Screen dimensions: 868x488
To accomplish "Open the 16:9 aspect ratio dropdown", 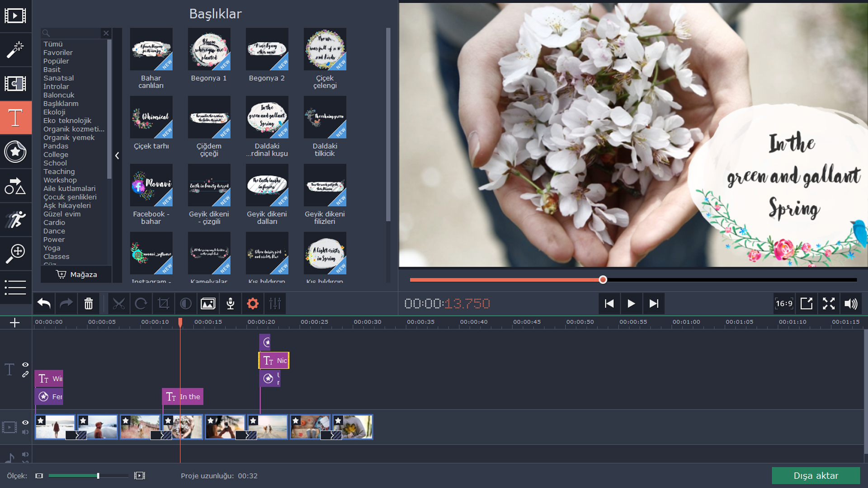I will point(784,304).
